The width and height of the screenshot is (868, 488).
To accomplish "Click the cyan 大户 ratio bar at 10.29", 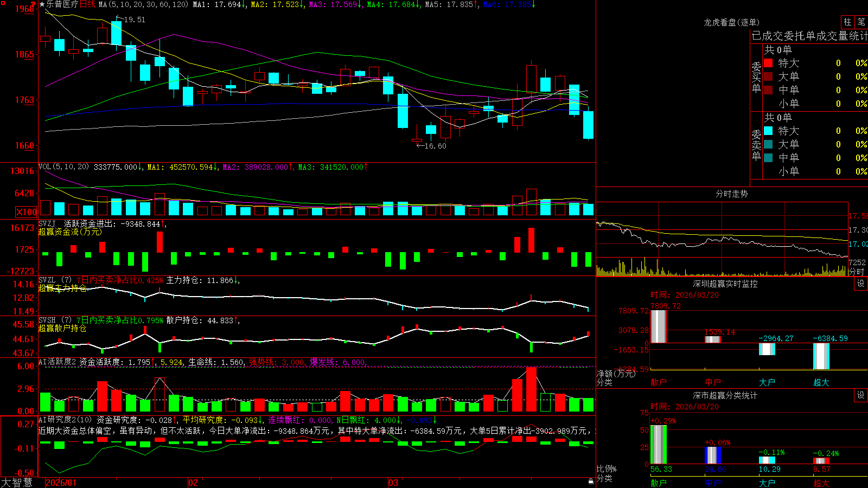I will (x=767, y=460).
